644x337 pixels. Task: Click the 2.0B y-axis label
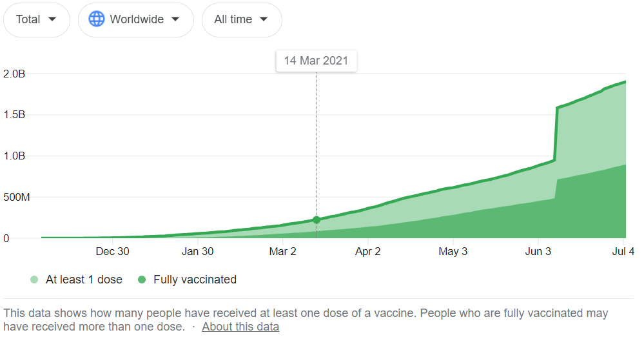pyautogui.click(x=14, y=74)
